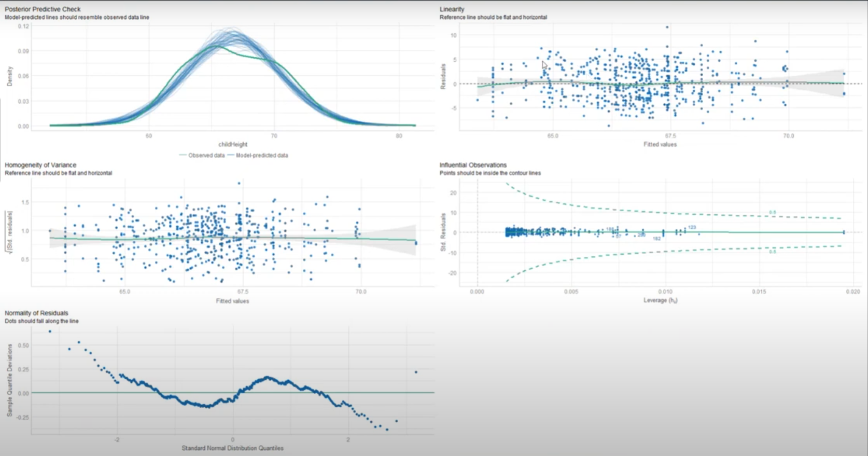Click "Fitted values" label under Homogeneity plot
868x456 pixels.
coord(232,301)
